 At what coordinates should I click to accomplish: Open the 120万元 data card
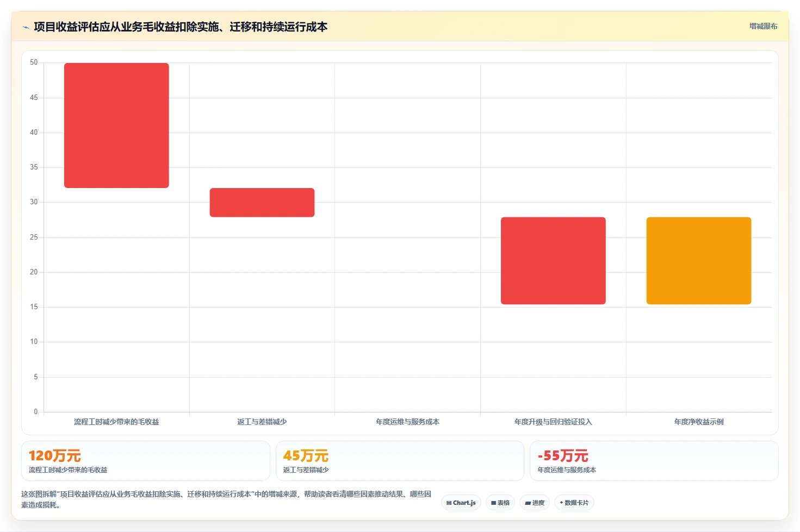pyautogui.click(x=146, y=461)
